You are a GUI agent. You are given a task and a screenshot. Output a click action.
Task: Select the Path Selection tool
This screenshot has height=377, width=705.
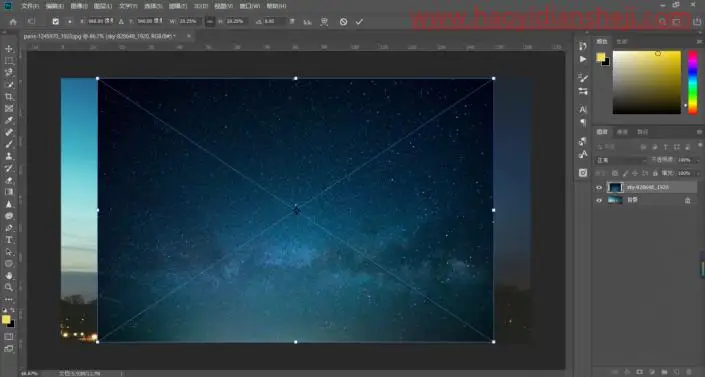(9, 252)
